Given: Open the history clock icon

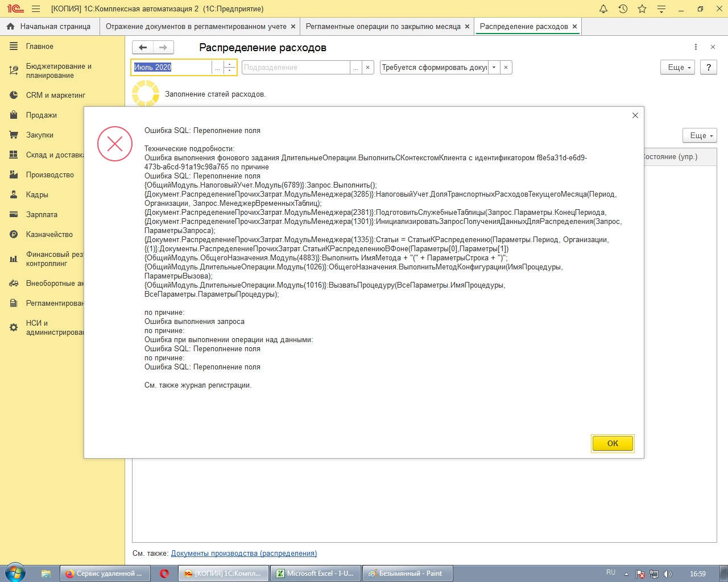Looking at the screenshot, I should pyautogui.click(x=623, y=9).
